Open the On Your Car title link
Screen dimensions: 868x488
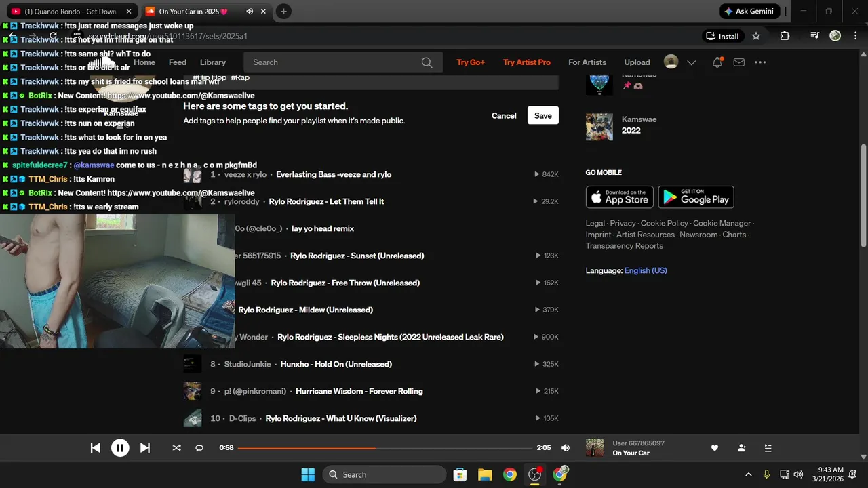pos(631,453)
